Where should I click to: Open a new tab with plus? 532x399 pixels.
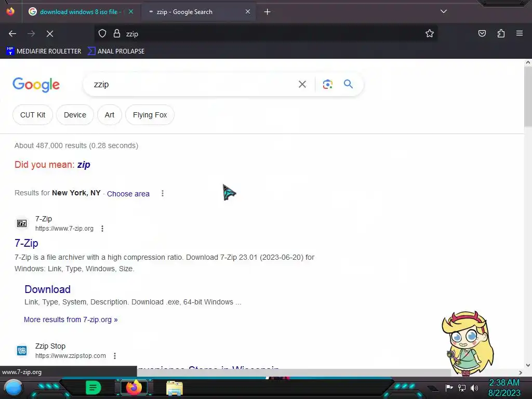[268, 12]
